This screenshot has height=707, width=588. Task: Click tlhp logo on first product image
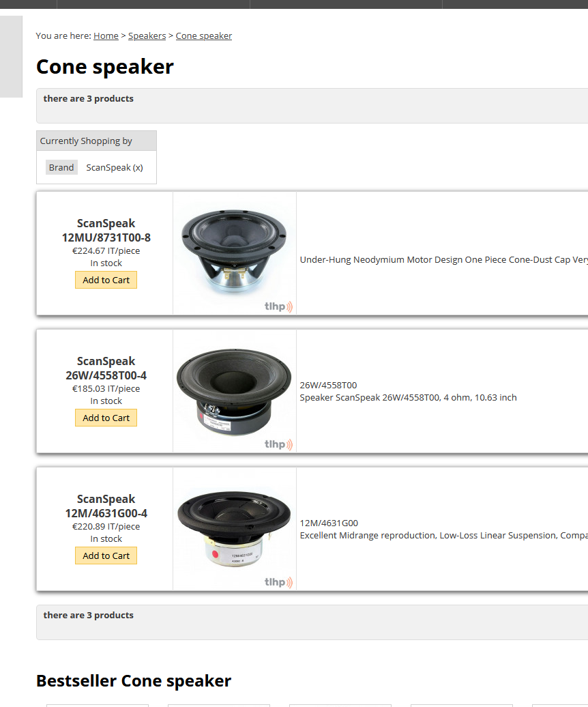pyautogui.click(x=278, y=306)
